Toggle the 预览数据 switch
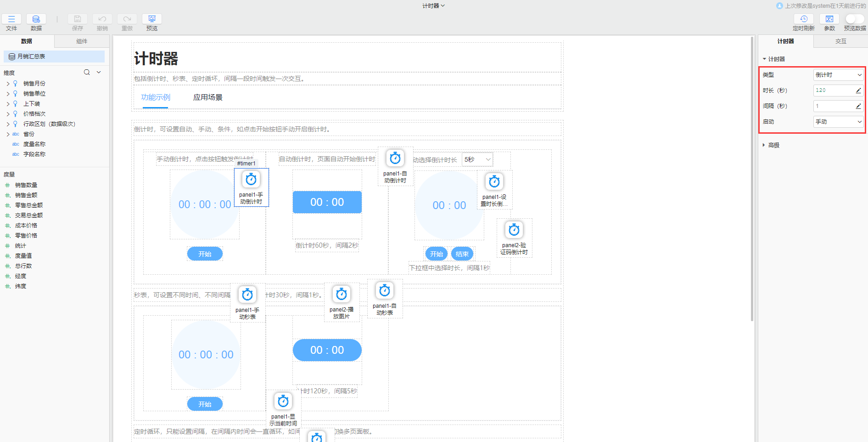Screen dimensions: 868x442 (854, 19)
